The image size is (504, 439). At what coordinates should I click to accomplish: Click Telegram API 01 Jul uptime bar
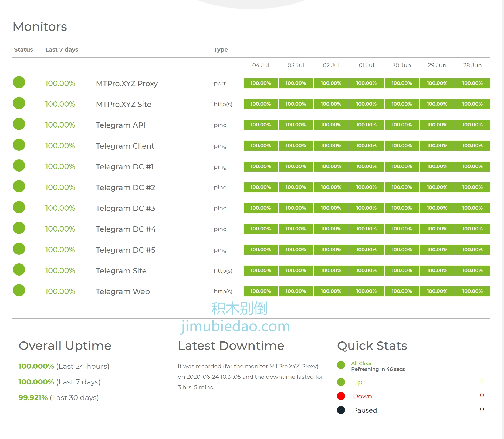point(366,125)
